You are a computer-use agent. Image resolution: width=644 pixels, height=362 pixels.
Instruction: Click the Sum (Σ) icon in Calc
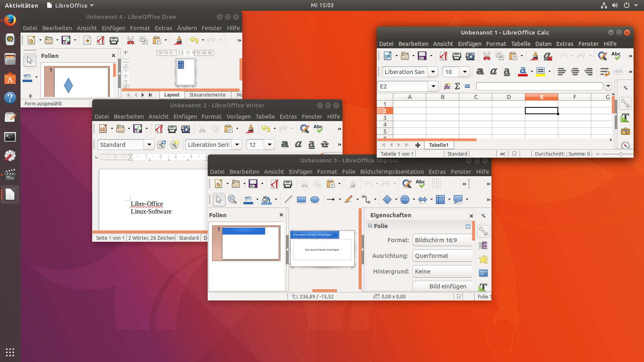point(457,86)
